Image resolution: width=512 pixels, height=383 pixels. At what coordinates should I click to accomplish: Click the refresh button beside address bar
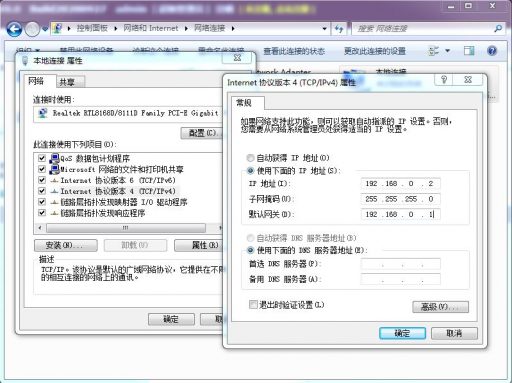click(x=339, y=29)
